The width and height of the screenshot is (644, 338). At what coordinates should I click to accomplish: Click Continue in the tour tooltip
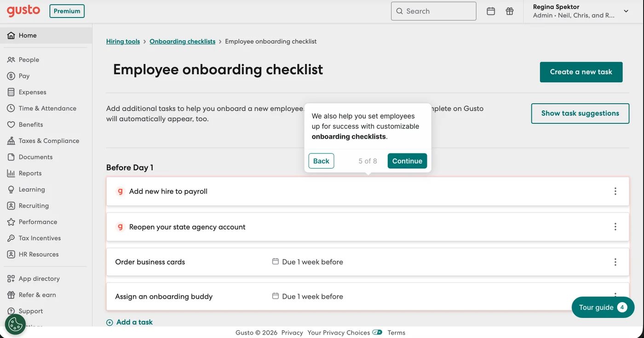407,161
